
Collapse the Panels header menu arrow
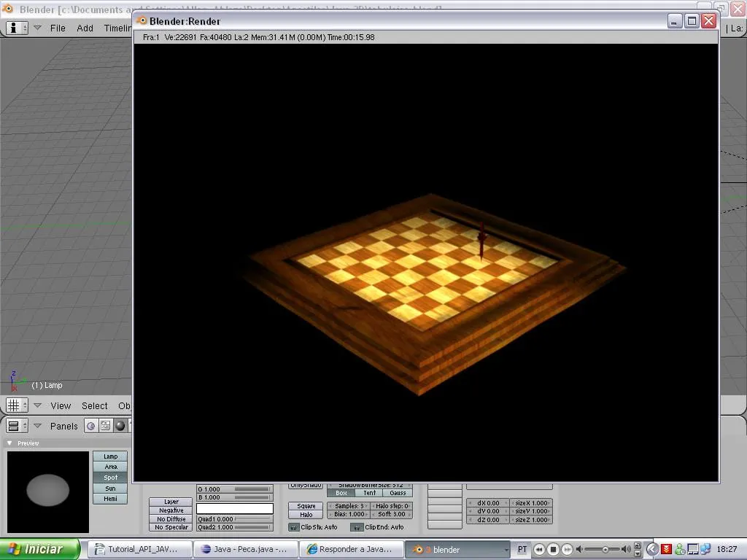click(x=38, y=426)
